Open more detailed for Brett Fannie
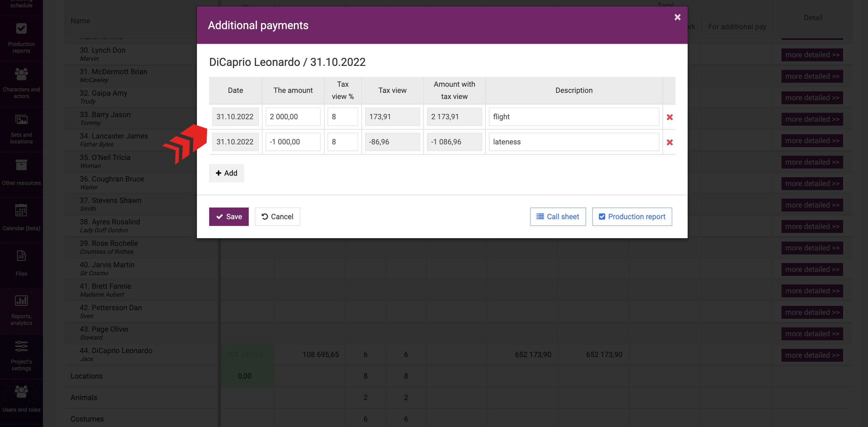 click(x=812, y=291)
